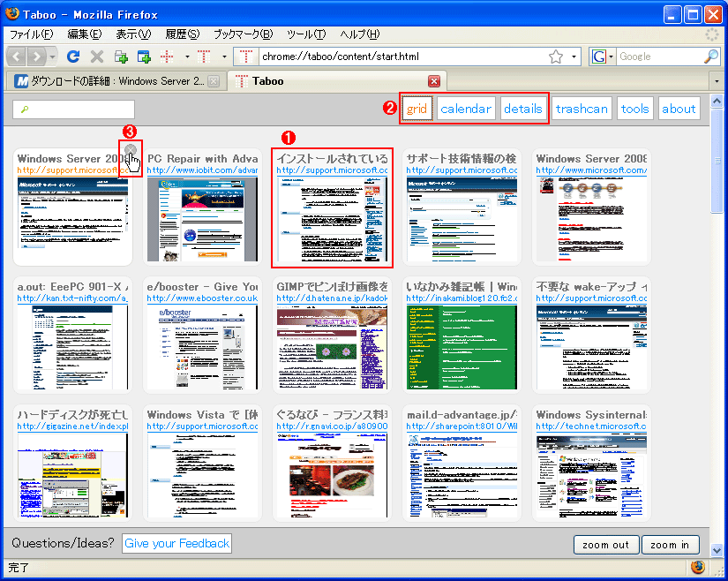Show saved tabs with red Taboo T icon
The image size is (728, 581).
tap(204, 57)
